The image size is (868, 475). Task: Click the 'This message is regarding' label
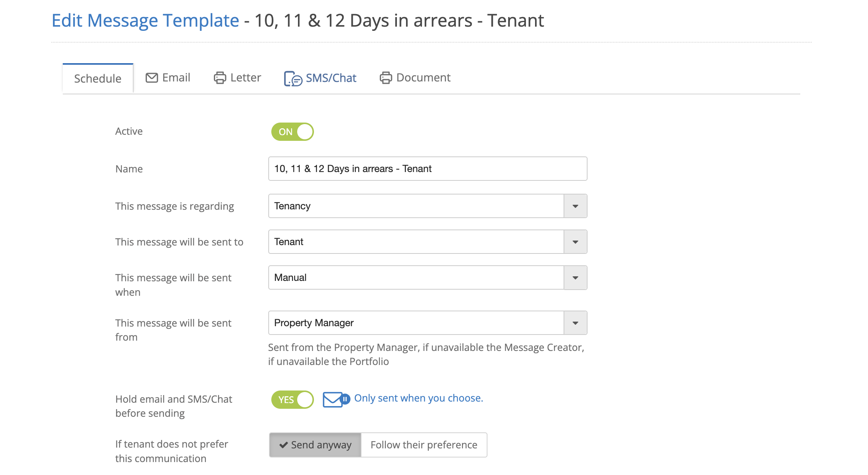click(175, 206)
